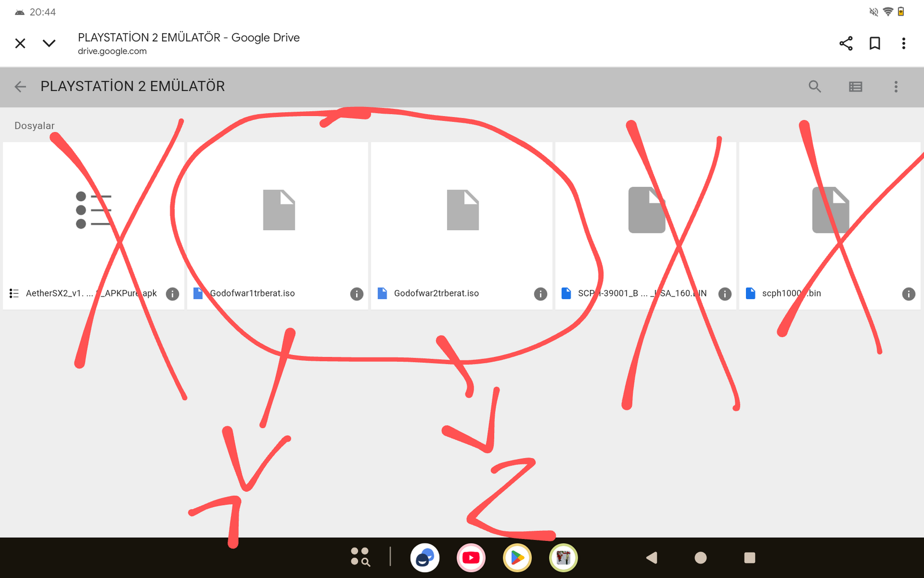This screenshot has height=578, width=924.
Task: Open the fourth taskbar app with photo icon
Action: [563, 558]
